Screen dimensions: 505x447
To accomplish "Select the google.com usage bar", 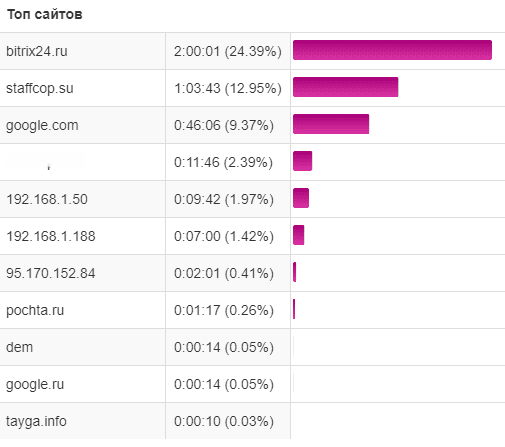I will (331, 124).
